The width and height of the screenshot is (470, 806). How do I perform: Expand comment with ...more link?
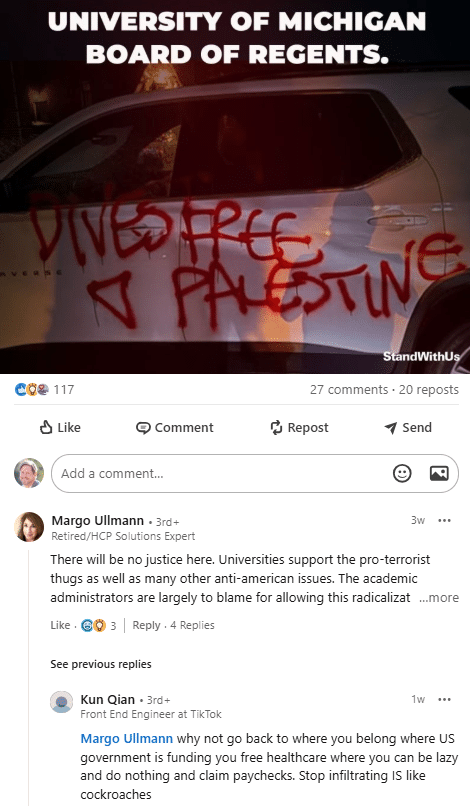[439, 597]
